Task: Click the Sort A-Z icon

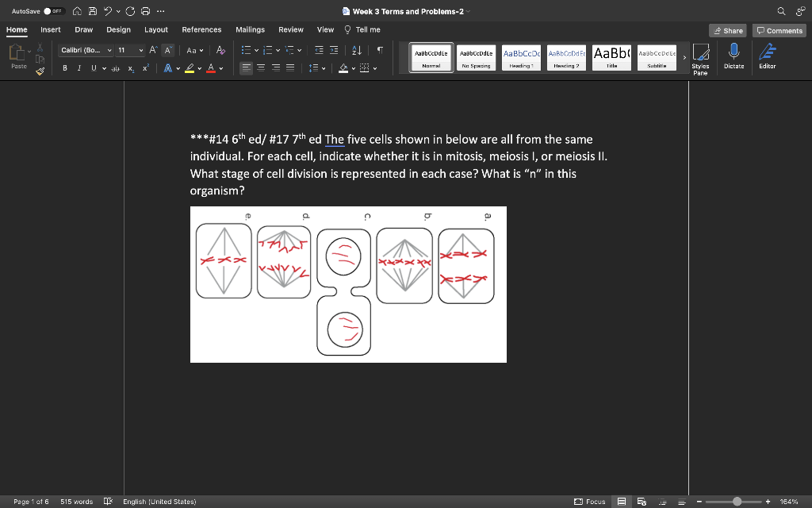Action: click(x=357, y=50)
